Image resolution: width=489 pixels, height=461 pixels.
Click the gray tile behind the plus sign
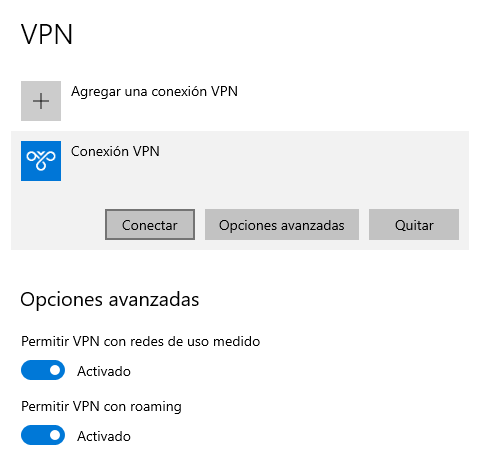[41, 101]
